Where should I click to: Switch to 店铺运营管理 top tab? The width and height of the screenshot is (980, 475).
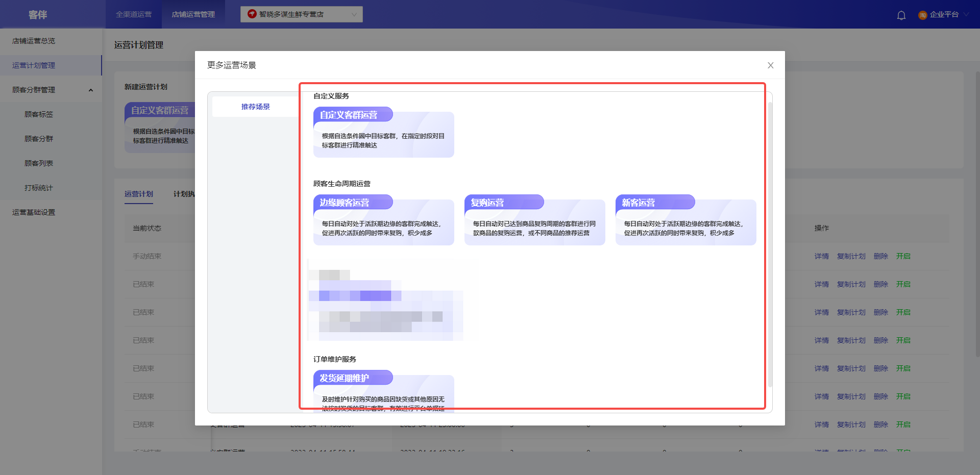pos(193,14)
